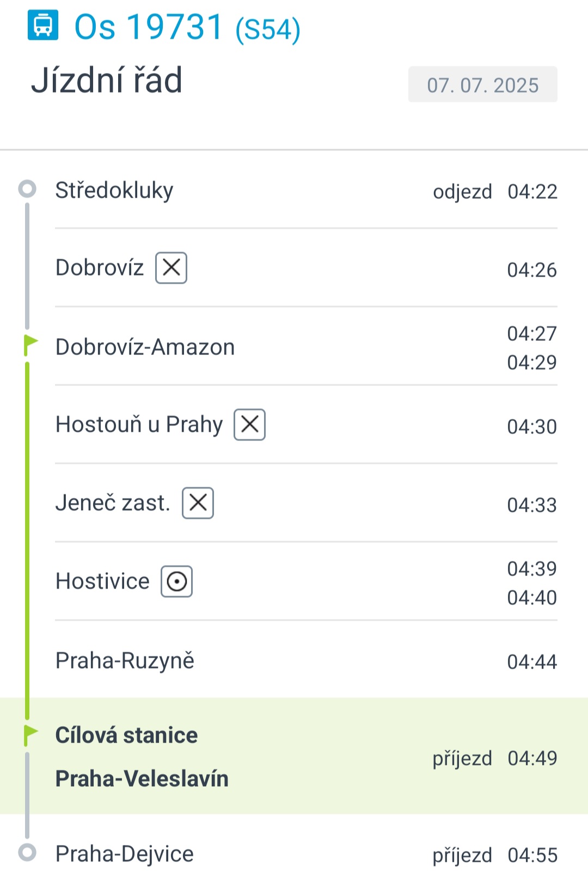The image size is (588, 888).
Task: Open train Os 19731 (S54) title link
Action: [187, 27]
